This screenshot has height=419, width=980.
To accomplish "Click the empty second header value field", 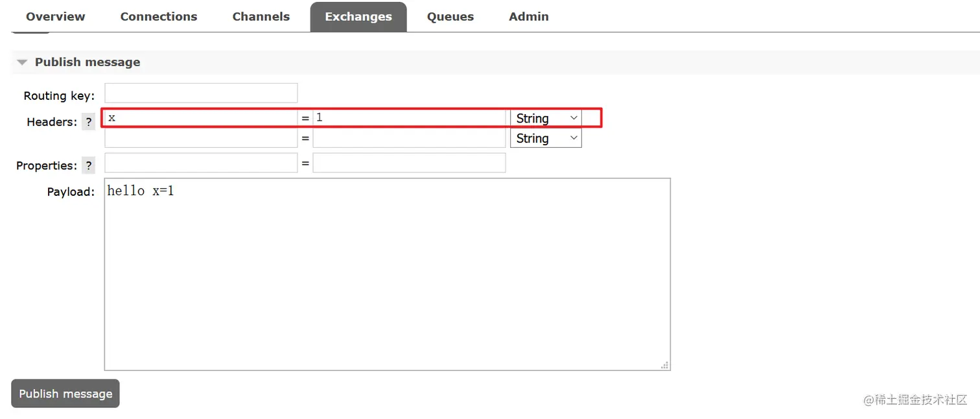I will coord(409,138).
